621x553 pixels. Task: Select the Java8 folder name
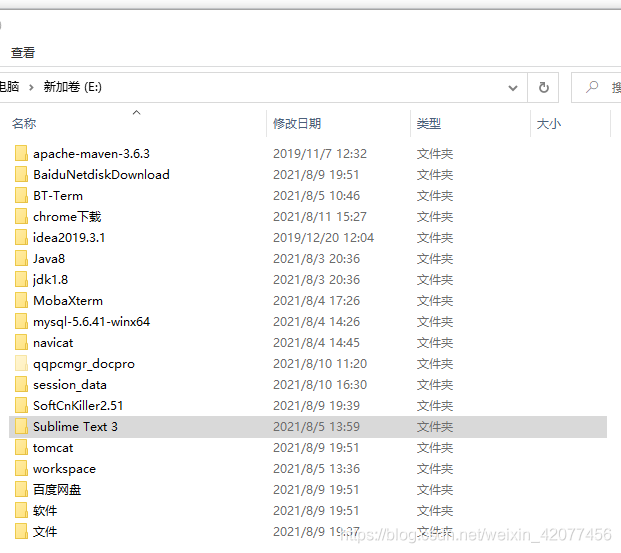click(49, 258)
